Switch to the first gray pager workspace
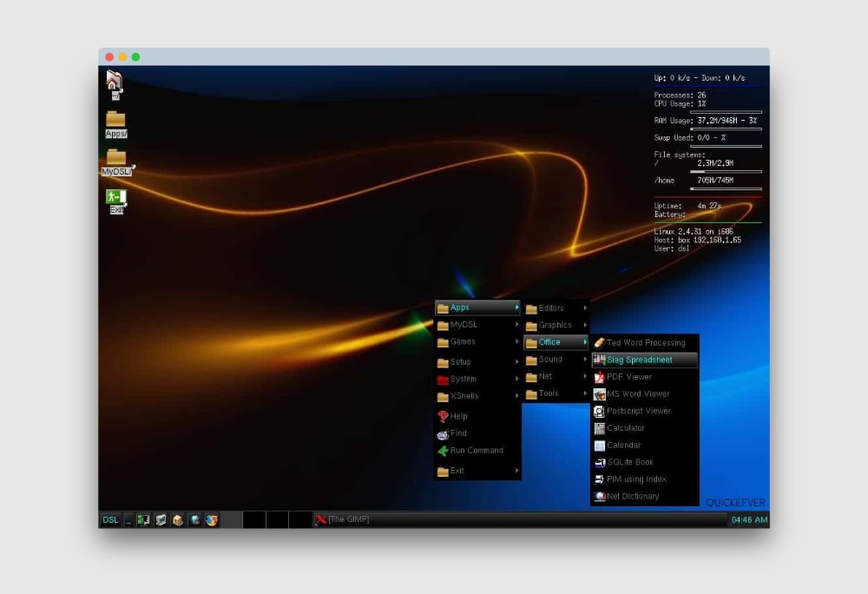This screenshot has width=868, height=594. click(232, 520)
